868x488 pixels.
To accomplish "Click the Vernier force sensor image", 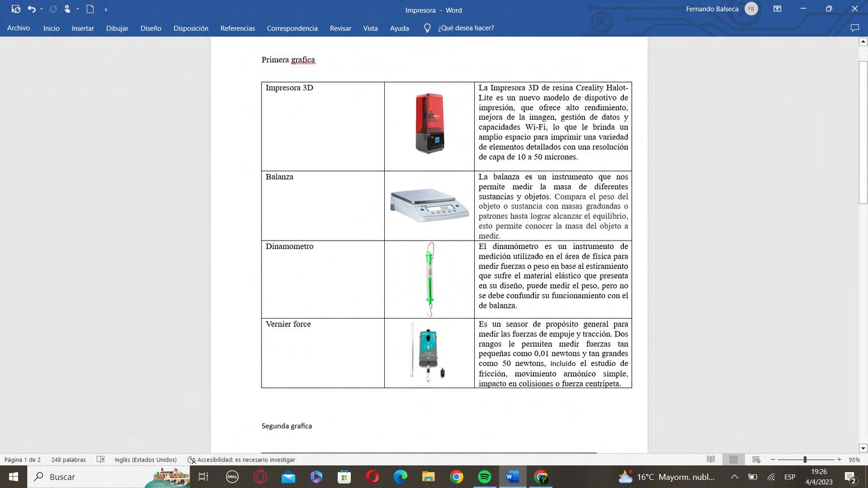I will click(428, 353).
